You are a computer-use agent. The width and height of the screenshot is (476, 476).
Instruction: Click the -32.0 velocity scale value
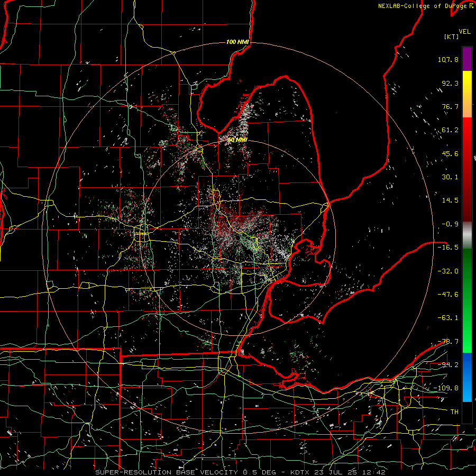coord(448,271)
